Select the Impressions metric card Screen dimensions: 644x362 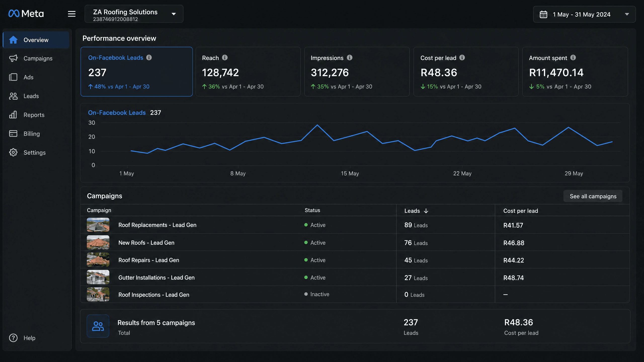357,72
